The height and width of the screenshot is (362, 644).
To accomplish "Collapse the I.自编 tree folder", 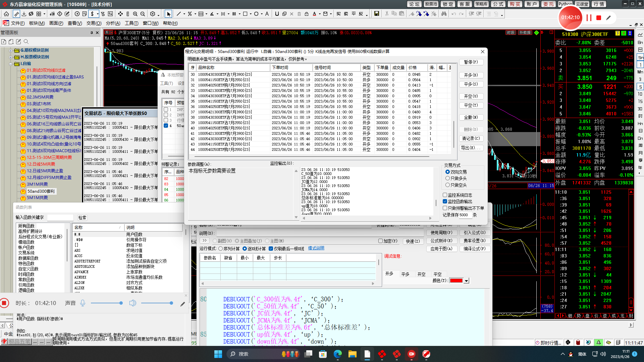I will (x=10, y=64).
